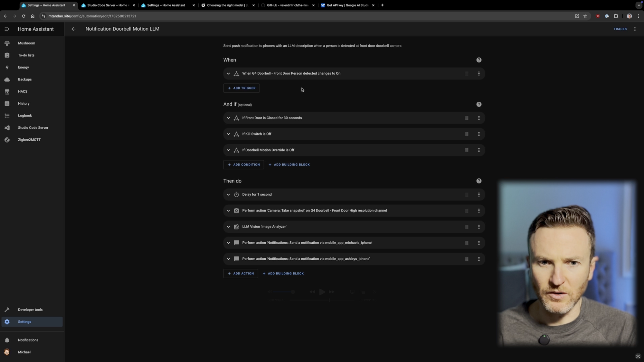Click the faded playback progress bar

tap(322, 300)
